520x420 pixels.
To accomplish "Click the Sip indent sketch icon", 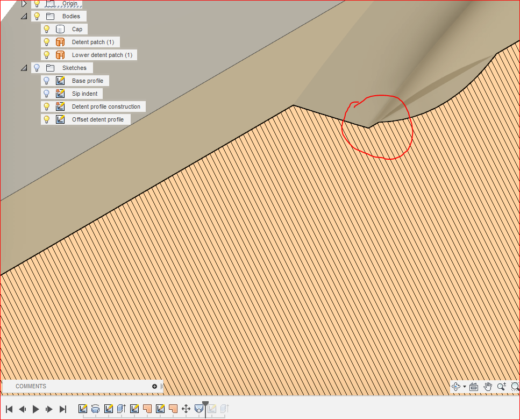I will tap(60, 94).
